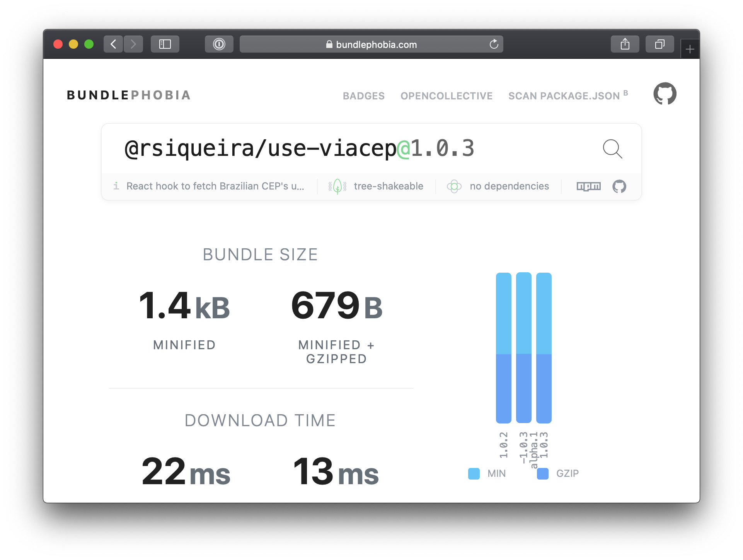Select the 1.0.3-alpha.1 version bar
Screen dimensions: 743x560
pos(524,348)
